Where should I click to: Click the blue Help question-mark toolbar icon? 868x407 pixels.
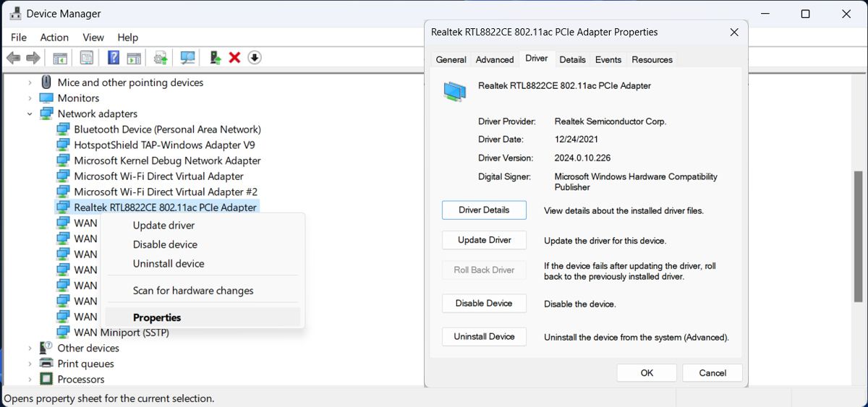(114, 58)
